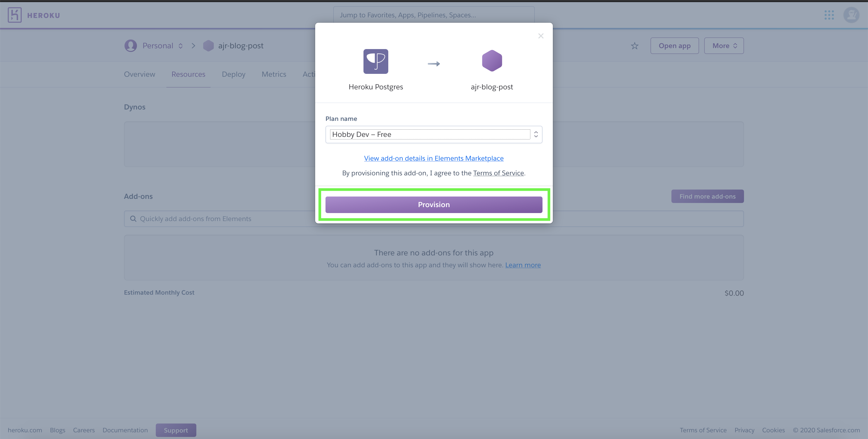The height and width of the screenshot is (439, 868).
Task: Click the Jump to Favorites search field
Action: [x=434, y=15]
